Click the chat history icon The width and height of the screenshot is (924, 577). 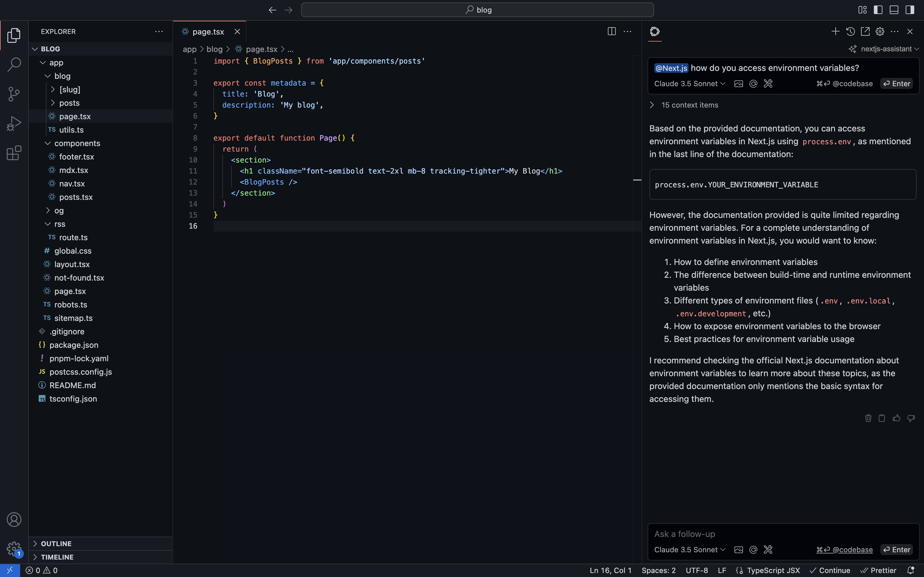(850, 32)
